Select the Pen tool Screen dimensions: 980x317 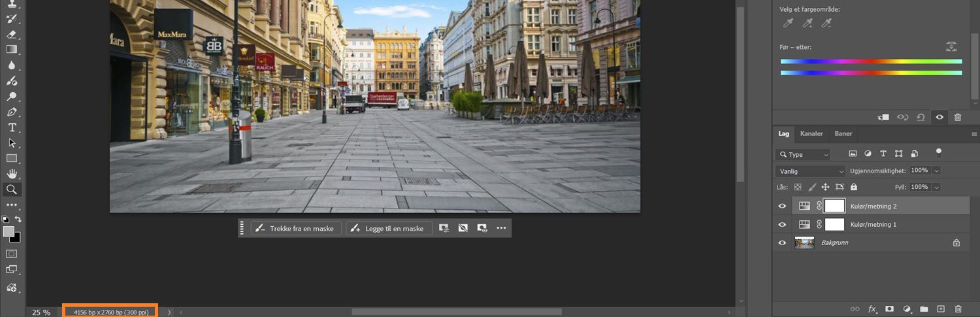click(12, 112)
